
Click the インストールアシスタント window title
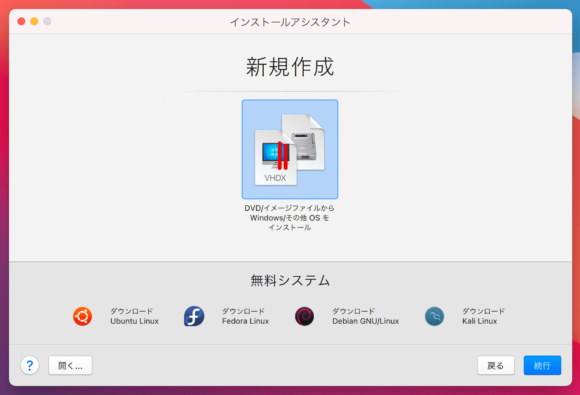(x=290, y=22)
